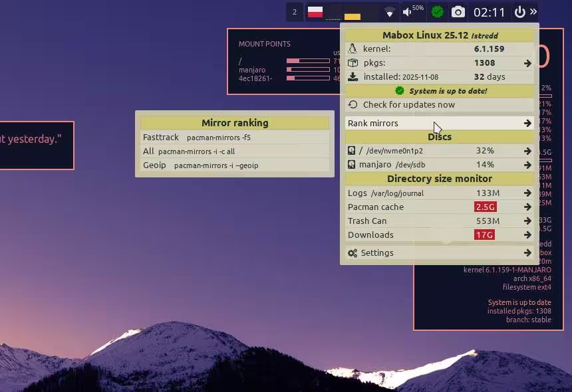Click the volume speaker icon showing 50%
572x392 pixels.
[x=408, y=12]
